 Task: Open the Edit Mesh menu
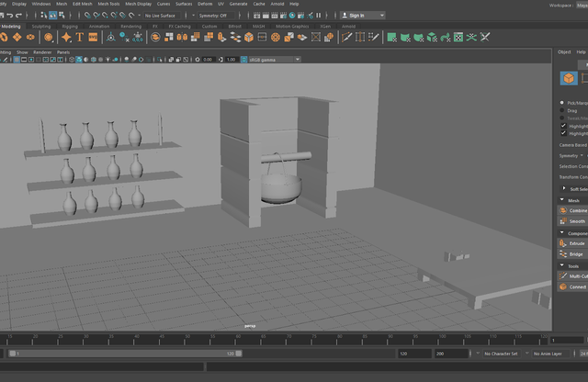click(82, 4)
